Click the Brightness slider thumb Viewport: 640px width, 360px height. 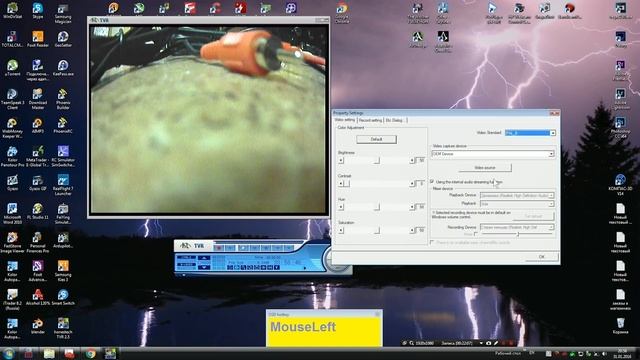coord(377,160)
